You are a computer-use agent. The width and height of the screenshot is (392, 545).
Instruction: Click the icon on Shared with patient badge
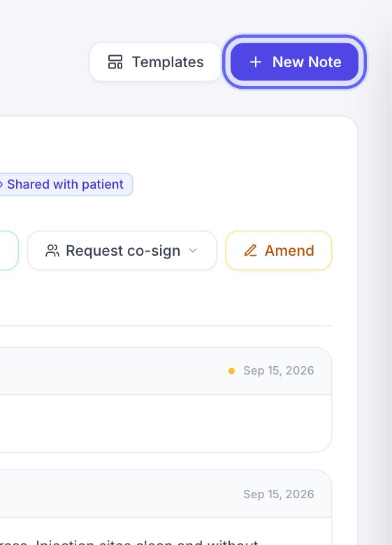1,184
